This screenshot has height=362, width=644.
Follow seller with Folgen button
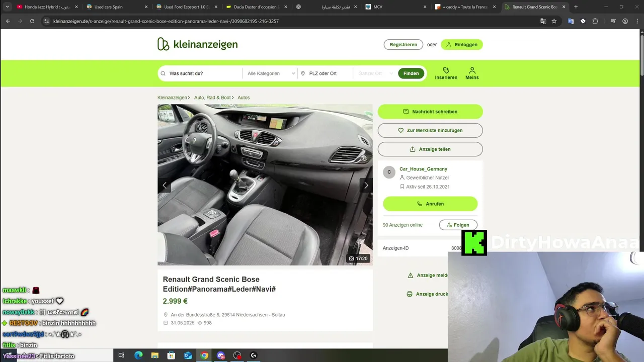click(x=458, y=225)
